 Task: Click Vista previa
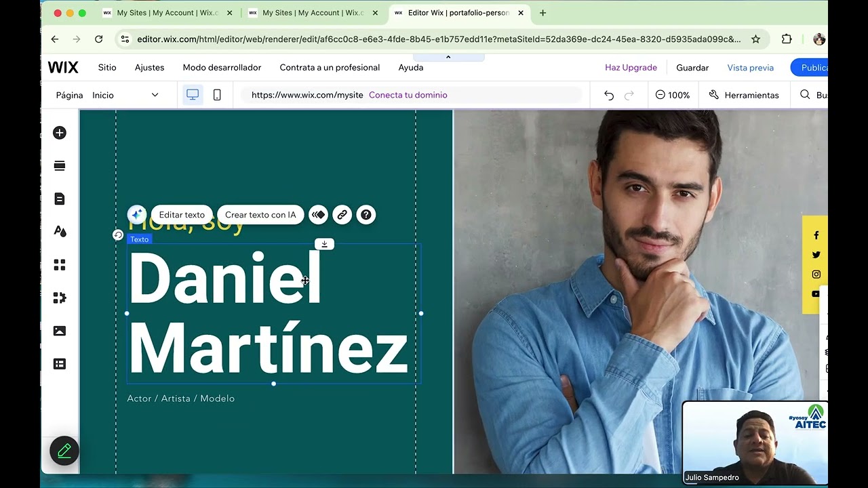751,67
